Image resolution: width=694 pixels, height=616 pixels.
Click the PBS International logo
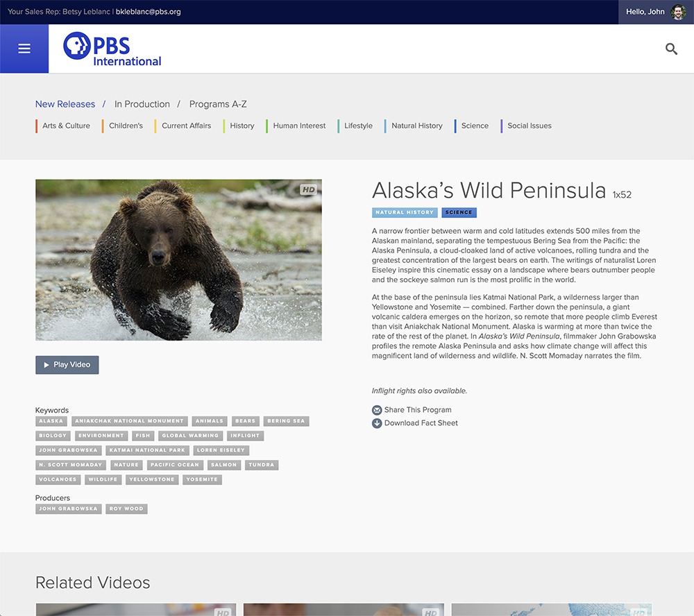tap(112, 50)
